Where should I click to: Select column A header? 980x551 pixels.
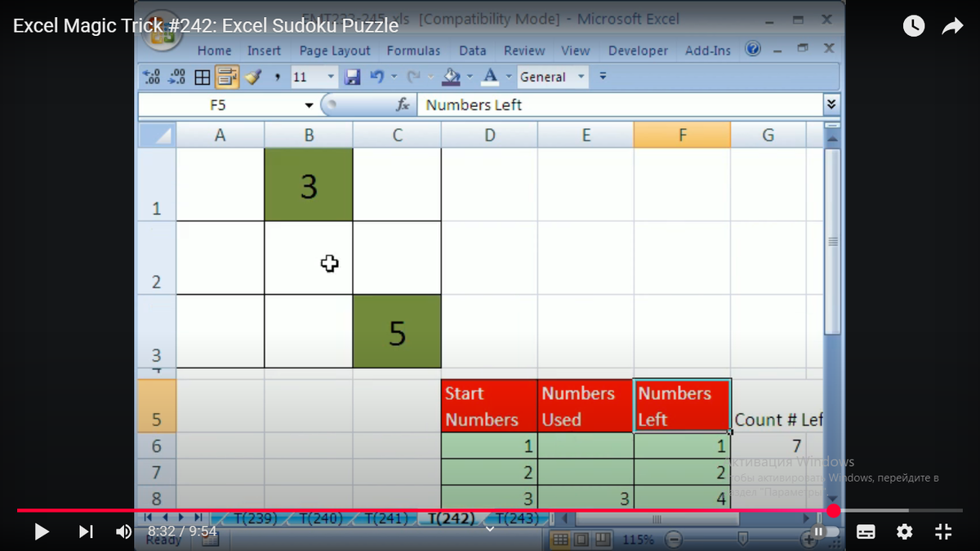point(220,136)
